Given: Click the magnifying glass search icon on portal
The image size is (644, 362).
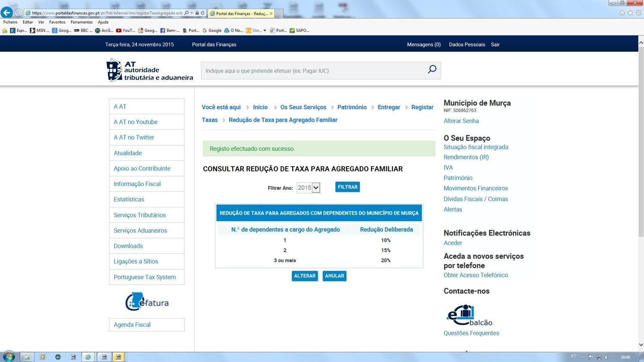Looking at the screenshot, I should tap(432, 70).
